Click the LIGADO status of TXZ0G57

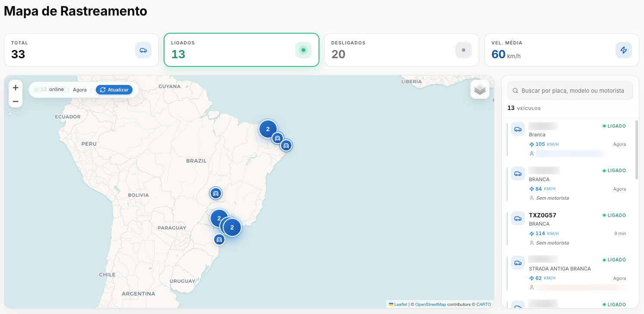click(614, 215)
